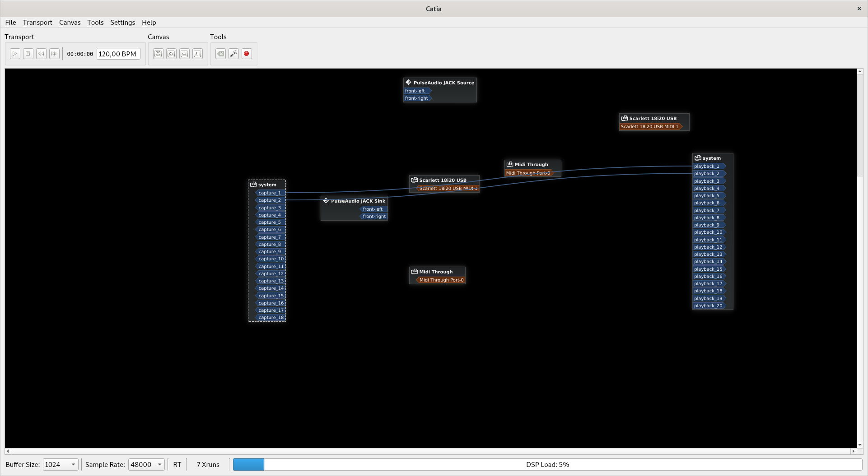Open JACK configuration wrench tool
The width and height of the screenshot is (868, 476).
tap(233, 54)
